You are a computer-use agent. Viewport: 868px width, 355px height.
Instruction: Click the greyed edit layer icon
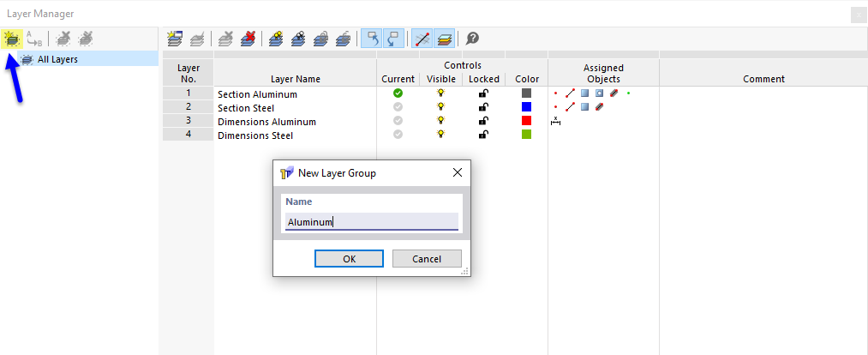197,39
